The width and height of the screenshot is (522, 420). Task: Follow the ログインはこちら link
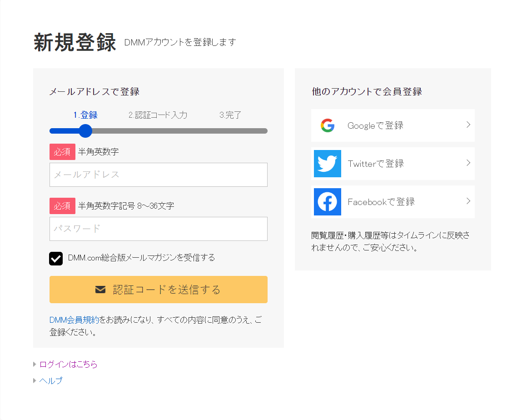pyautogui.click(x=69, y=365)
